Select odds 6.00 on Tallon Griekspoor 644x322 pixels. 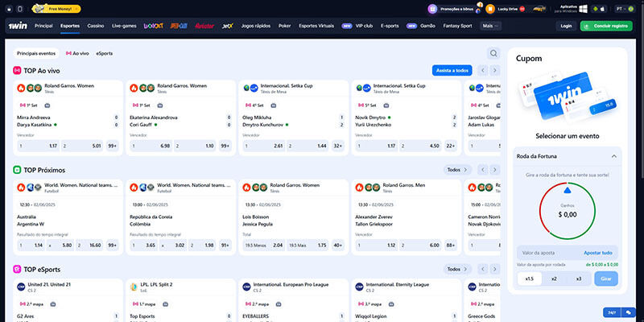pos(420,246)
